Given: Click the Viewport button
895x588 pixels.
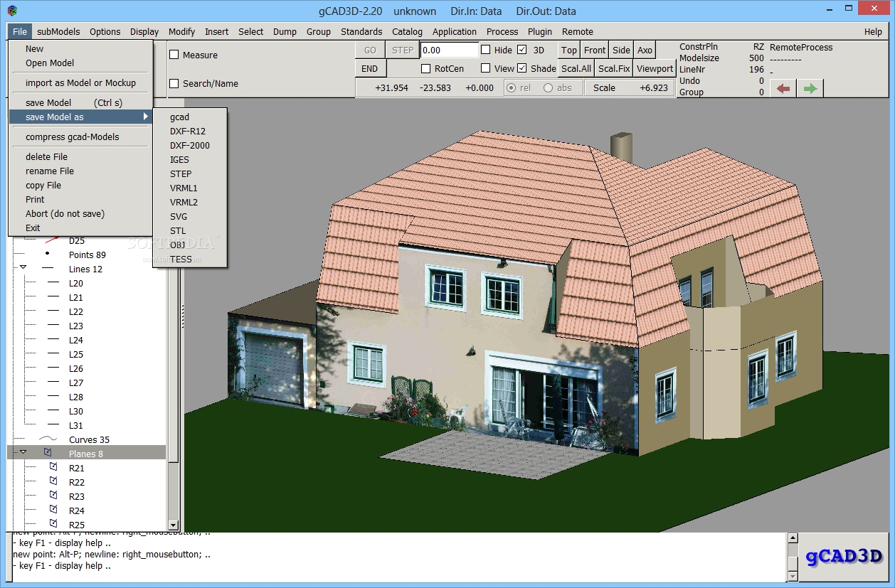Looking at the screenshot, I should (x=655, y=68).
